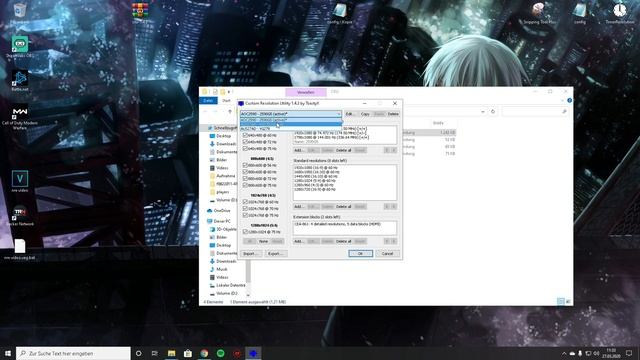Click the Explorer up-one-level arrow
Viewport: 640px width, 360px height.
(230, 111)
